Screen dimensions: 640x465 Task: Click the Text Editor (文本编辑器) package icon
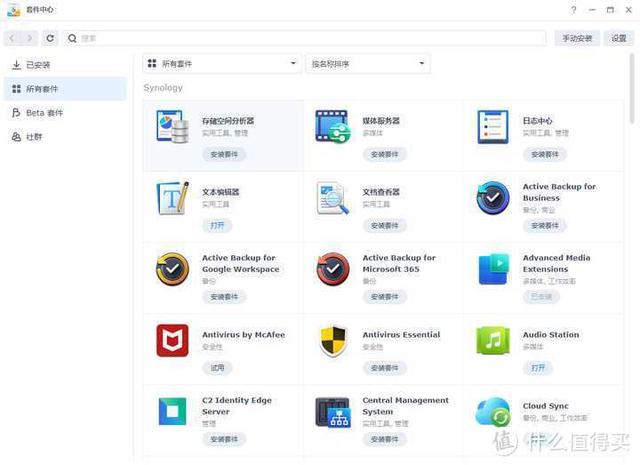173,198
